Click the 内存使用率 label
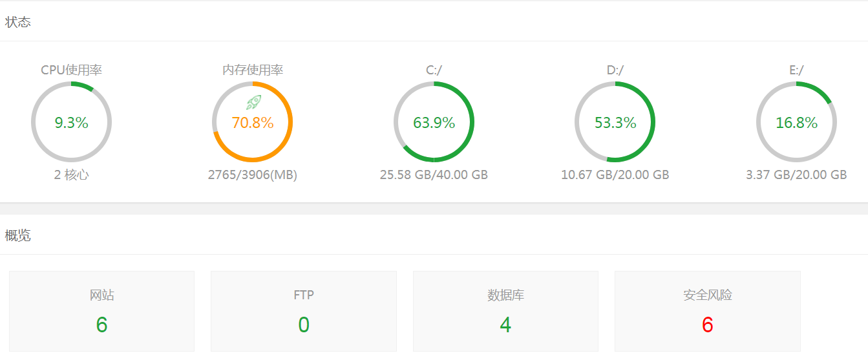The height and width of the screenshot is (362, 868). [x=253, y=70]
